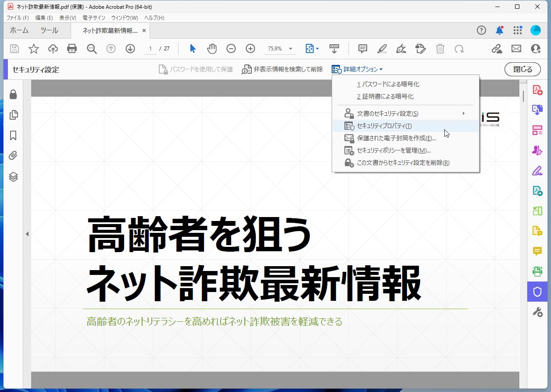
Task: Switch to the ホーム tab
Action: point(19,30)
